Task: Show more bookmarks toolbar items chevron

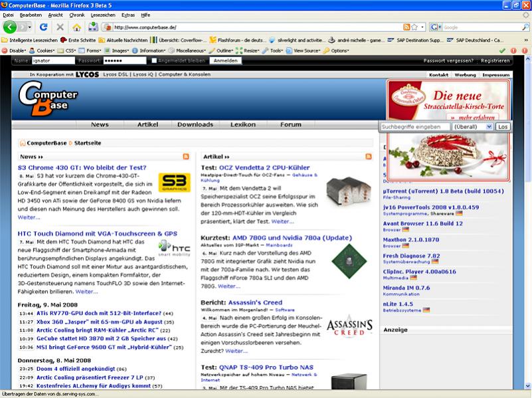Action: point(526,40)
